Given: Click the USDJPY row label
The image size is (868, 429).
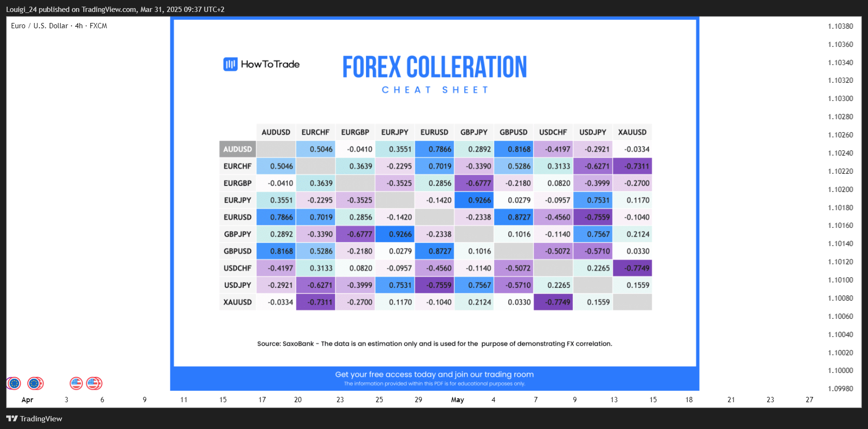Looking at the screenshot, I should 237,285.
